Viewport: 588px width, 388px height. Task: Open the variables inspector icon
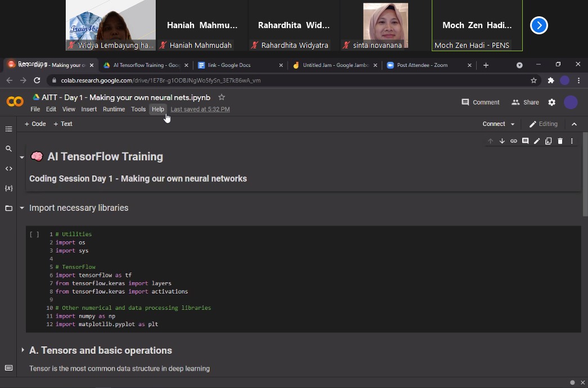pos(8,188)
